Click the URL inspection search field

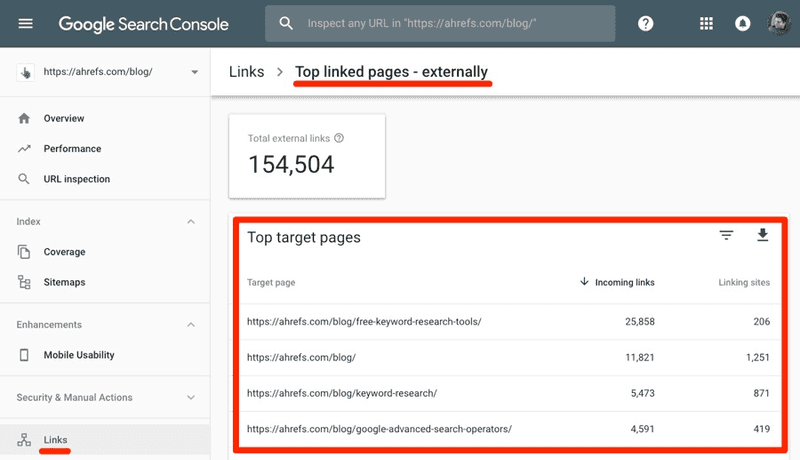point(450,23)
